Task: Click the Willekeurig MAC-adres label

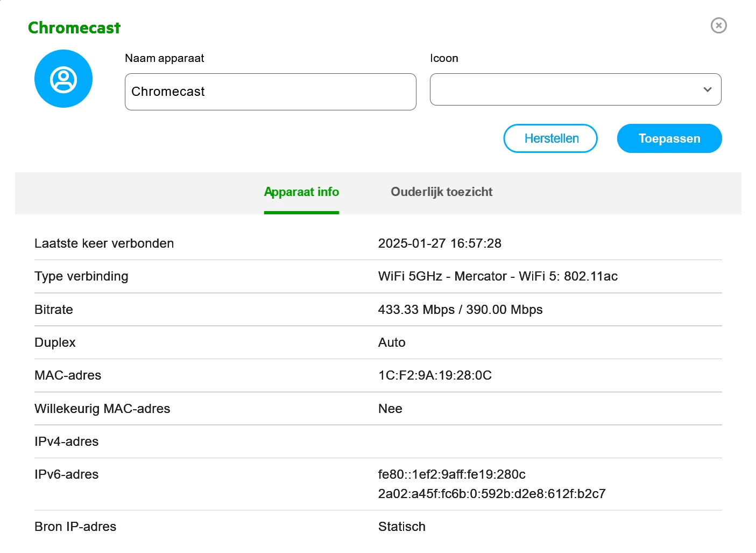Action: click(x=102, y=409)
